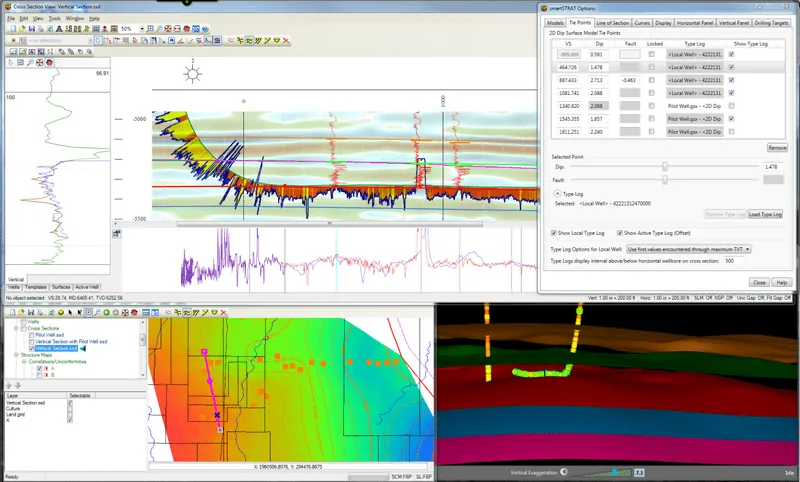Click the open file icon in the map toolbar

[21, 312]
